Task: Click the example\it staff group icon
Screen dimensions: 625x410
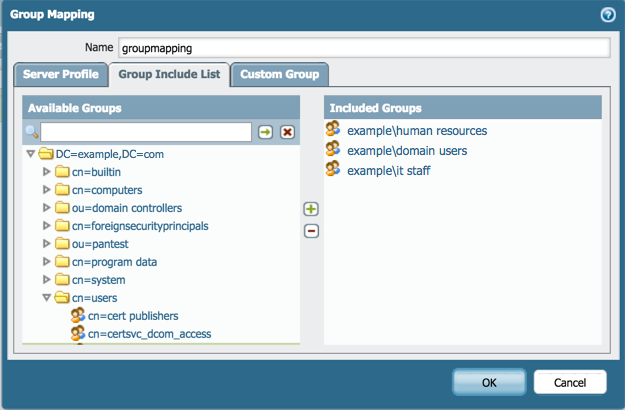Action: tap(333, 170)
